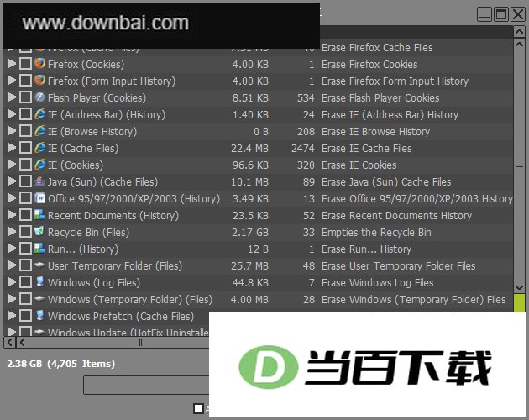
Task: Click the IE icon in the IE (Cookies) row
Action: [x=39, y=165]
